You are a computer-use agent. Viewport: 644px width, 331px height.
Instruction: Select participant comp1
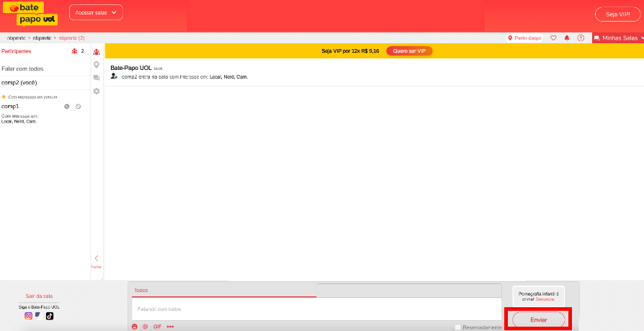point(10,107)
